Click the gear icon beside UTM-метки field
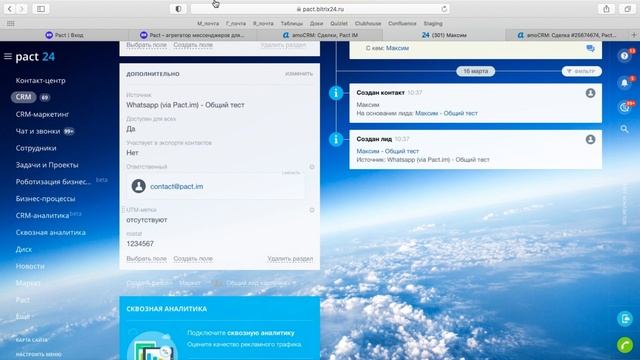 (312, 210)
